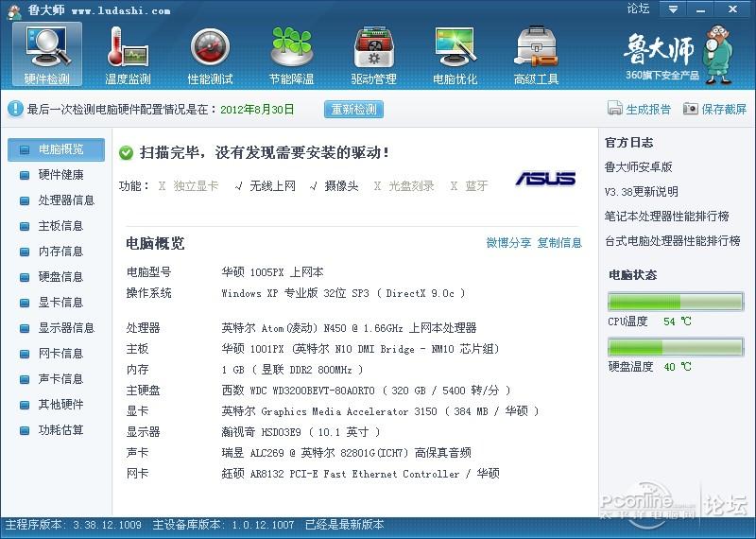Click the HSD03E9 display value
Screen dimensions: 756x539
point(301,432)
